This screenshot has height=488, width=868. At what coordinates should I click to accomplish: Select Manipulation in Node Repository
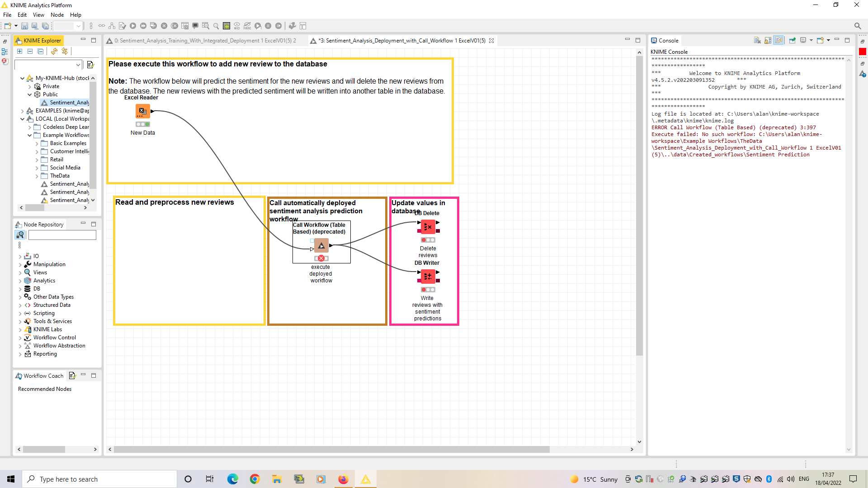[49, 264]
